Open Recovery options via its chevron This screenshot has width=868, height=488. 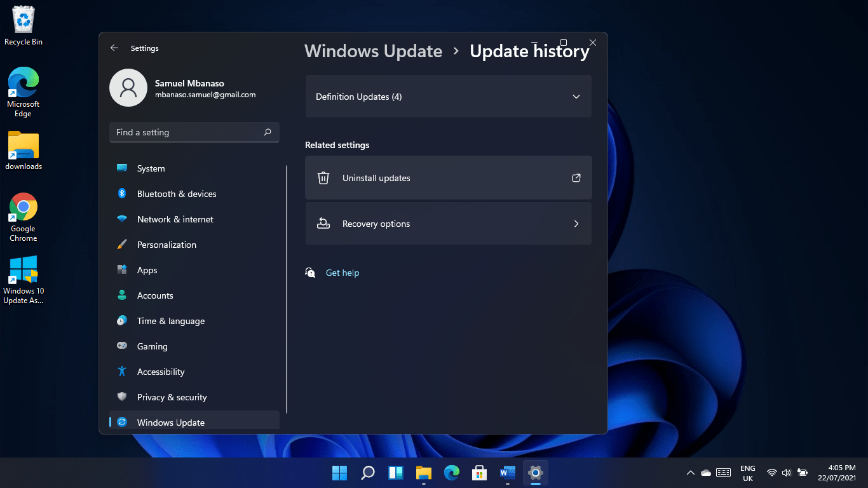[x=576, y=224]
